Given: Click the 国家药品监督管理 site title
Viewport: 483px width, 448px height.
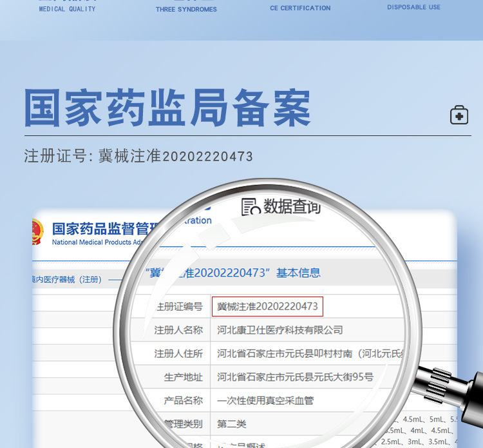Looking at the screenshot, I should 106,229.
